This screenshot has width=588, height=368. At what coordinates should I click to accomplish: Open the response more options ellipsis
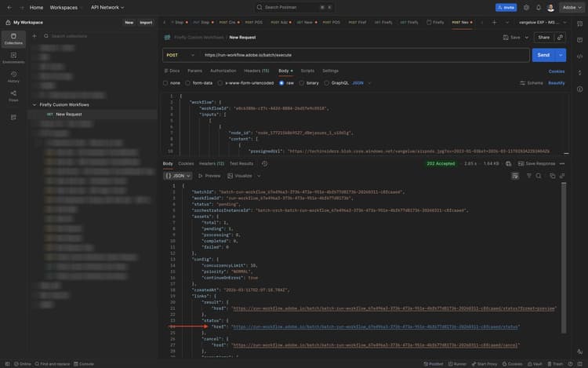point(562,163)
